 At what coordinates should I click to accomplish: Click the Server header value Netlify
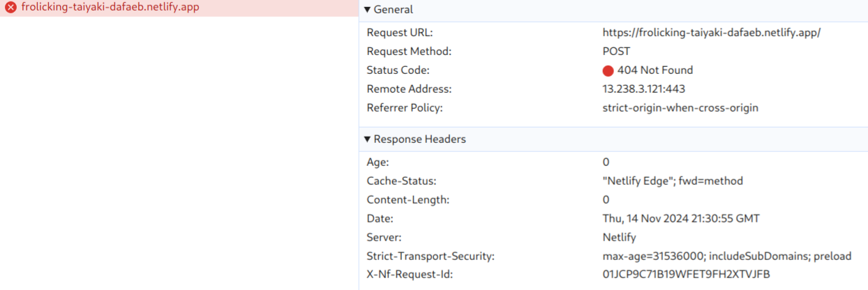coord(620,238)
